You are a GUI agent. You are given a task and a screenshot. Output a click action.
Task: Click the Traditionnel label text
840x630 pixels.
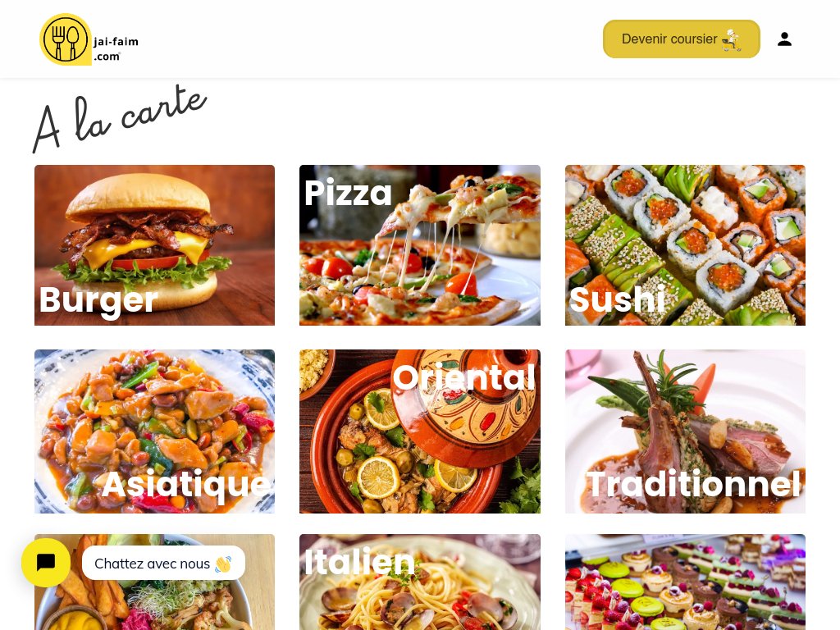(x=694, y=484)
